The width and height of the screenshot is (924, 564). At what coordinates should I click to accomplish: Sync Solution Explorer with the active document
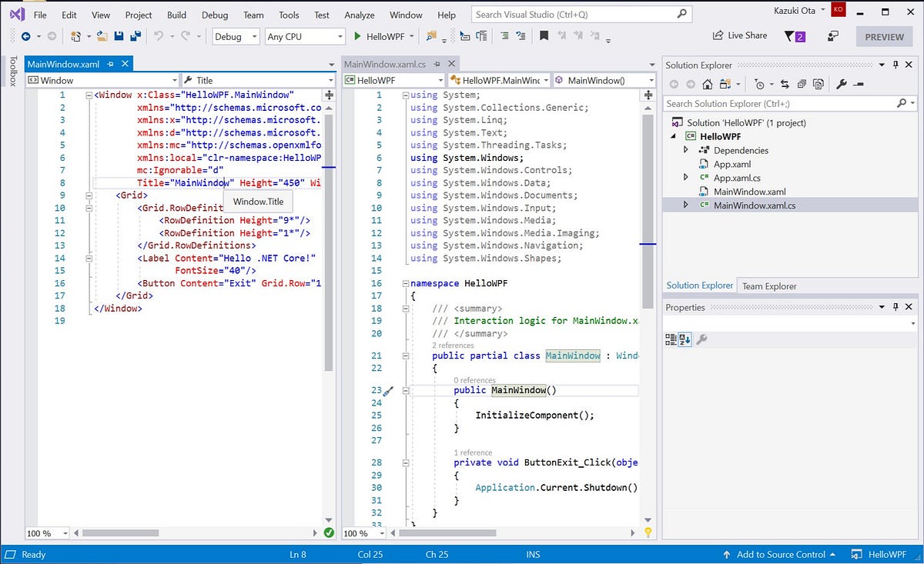point(785,85)
